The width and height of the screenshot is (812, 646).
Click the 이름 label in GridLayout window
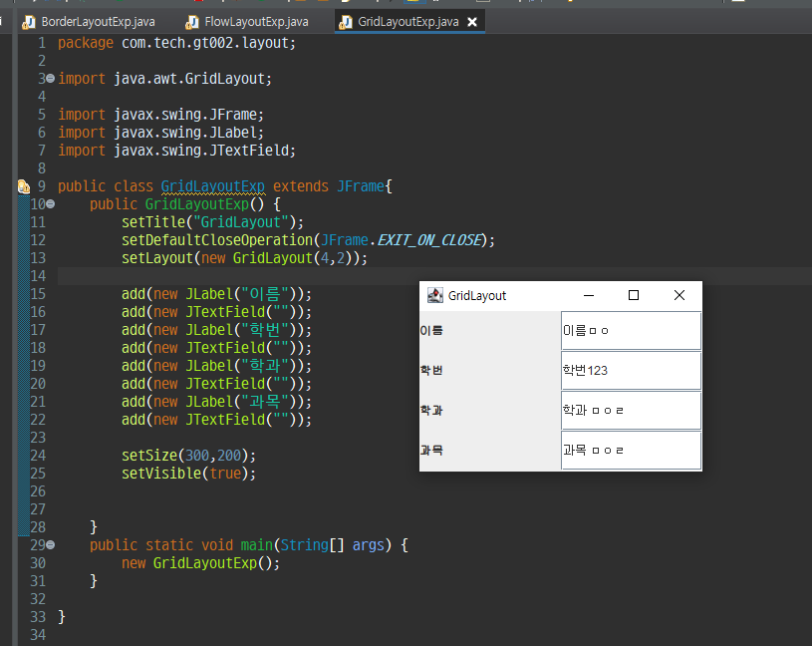point(431,331)
